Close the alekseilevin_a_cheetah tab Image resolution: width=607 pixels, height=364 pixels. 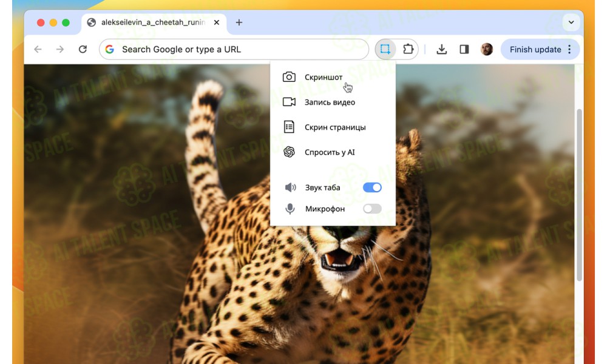(x=217, y=22)
